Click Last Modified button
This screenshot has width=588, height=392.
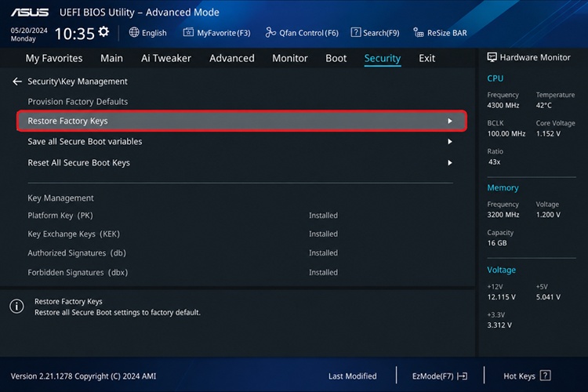click(353, 376)
